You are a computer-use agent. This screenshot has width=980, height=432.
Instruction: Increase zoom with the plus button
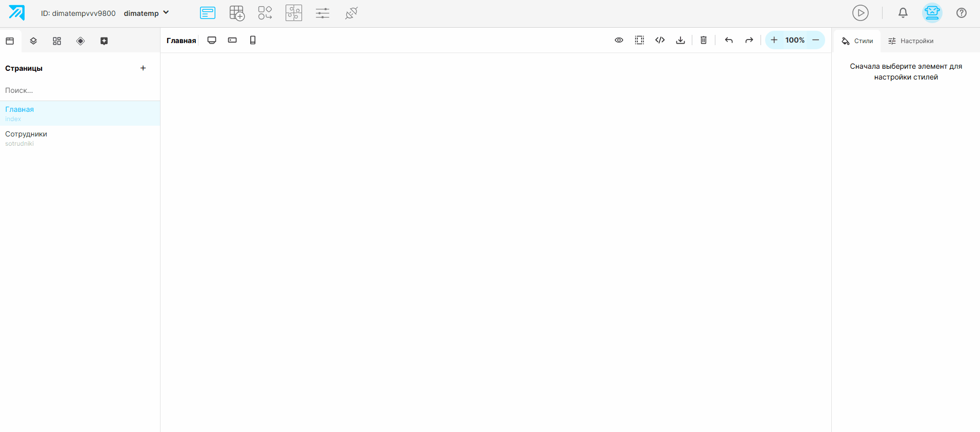(774, 40)
